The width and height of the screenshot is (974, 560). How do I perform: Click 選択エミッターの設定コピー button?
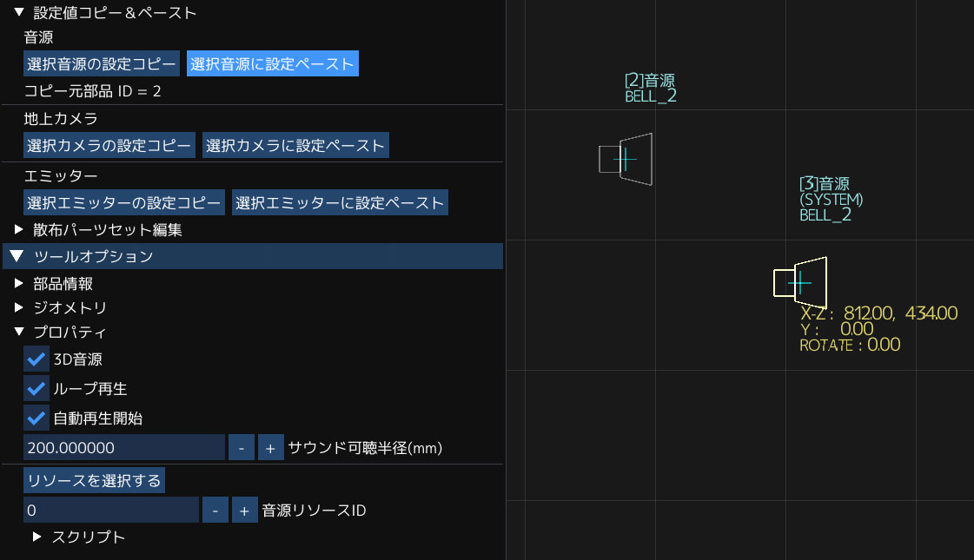(x=124, y=202)
